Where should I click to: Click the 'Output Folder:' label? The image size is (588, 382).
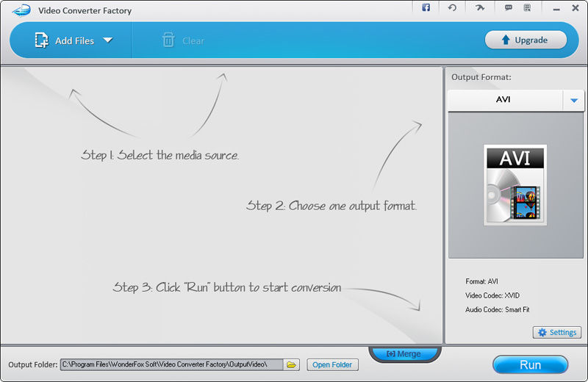[x=33, y=365]
